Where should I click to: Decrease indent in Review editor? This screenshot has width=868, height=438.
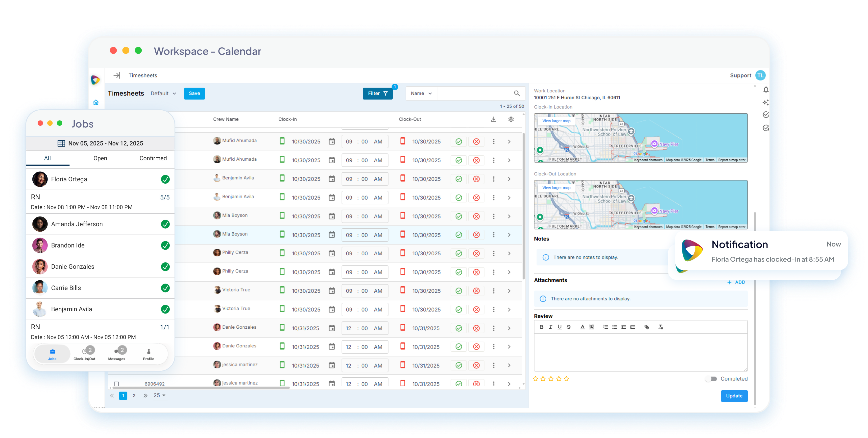(624, 327)
